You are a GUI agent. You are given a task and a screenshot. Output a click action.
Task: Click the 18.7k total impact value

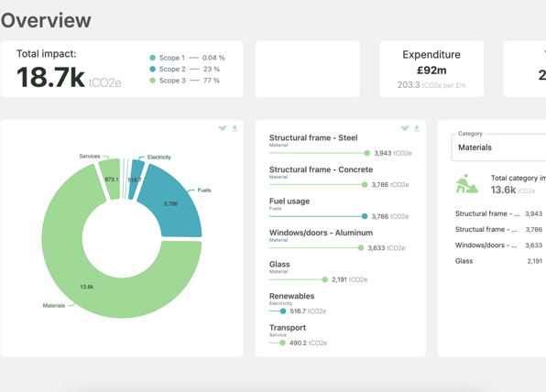point(50,77)
